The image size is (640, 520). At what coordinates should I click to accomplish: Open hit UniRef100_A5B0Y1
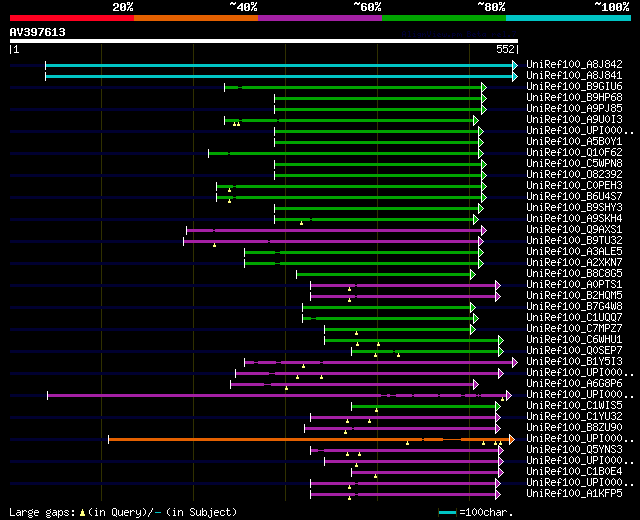pos(574,141)
